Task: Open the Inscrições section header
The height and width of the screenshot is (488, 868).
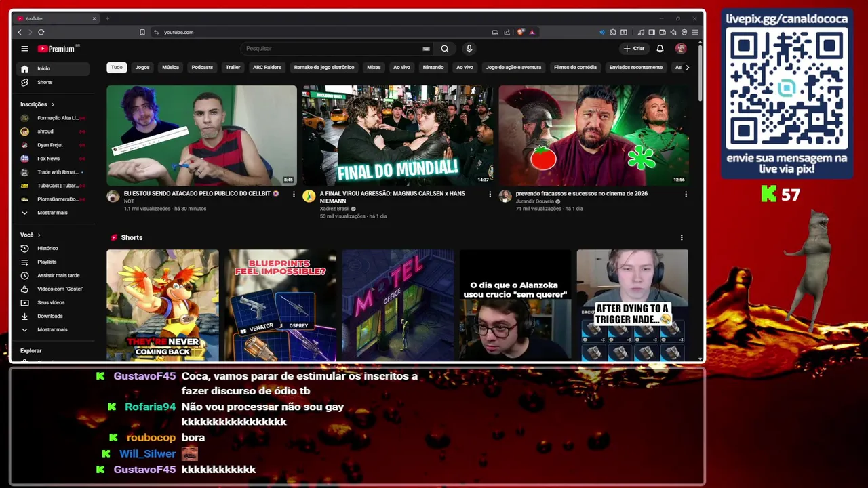Action: point(37,104)
